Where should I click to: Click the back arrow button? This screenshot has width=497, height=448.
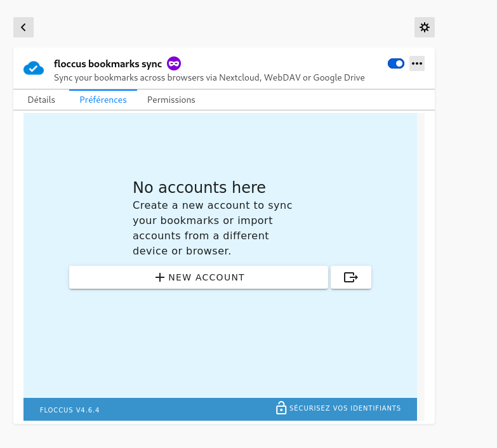tap(23, 27)
